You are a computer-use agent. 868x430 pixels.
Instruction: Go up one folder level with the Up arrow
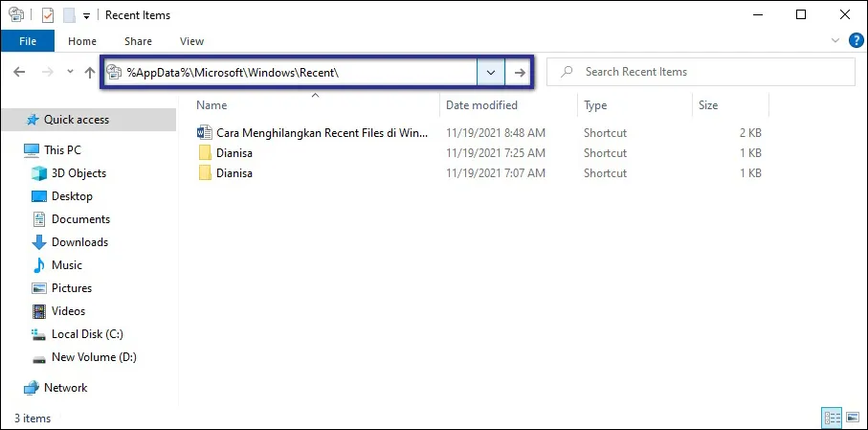(x=90, y=72)
